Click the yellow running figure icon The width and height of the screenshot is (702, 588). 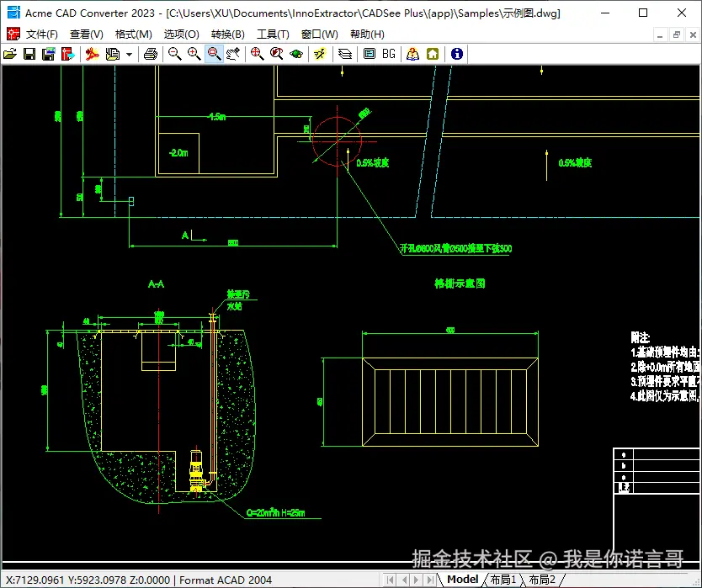point(320,54)
